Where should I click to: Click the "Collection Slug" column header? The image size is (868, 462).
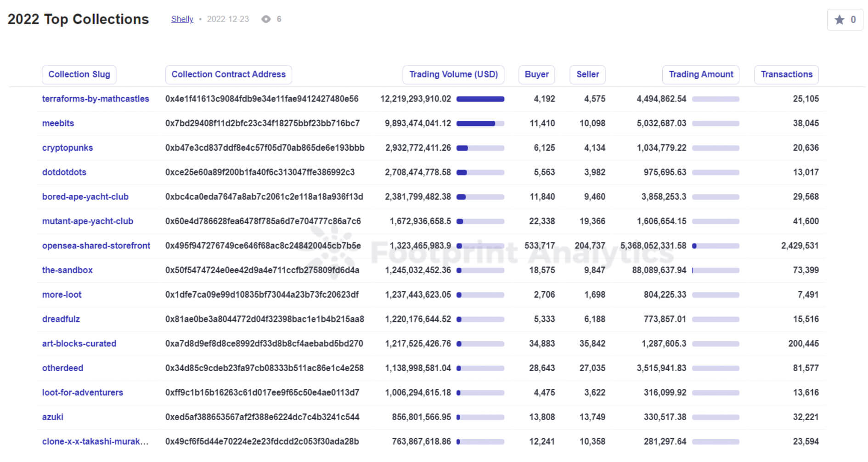point(79,74)
